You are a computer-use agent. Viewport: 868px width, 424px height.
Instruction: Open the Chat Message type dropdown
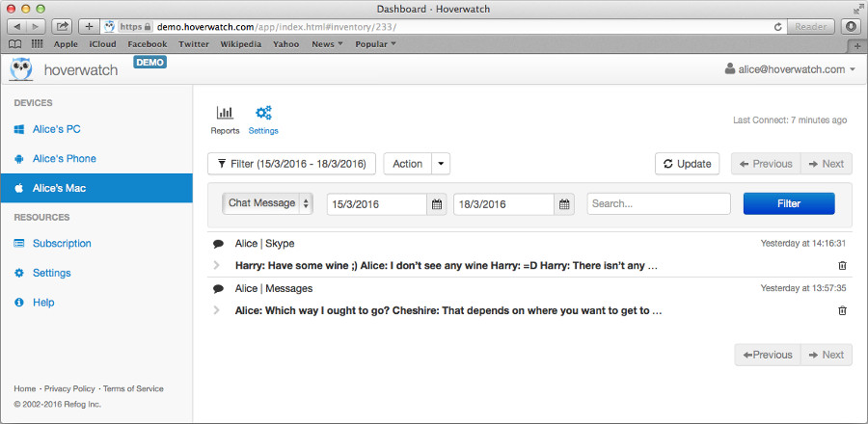(x=269, y=203)
